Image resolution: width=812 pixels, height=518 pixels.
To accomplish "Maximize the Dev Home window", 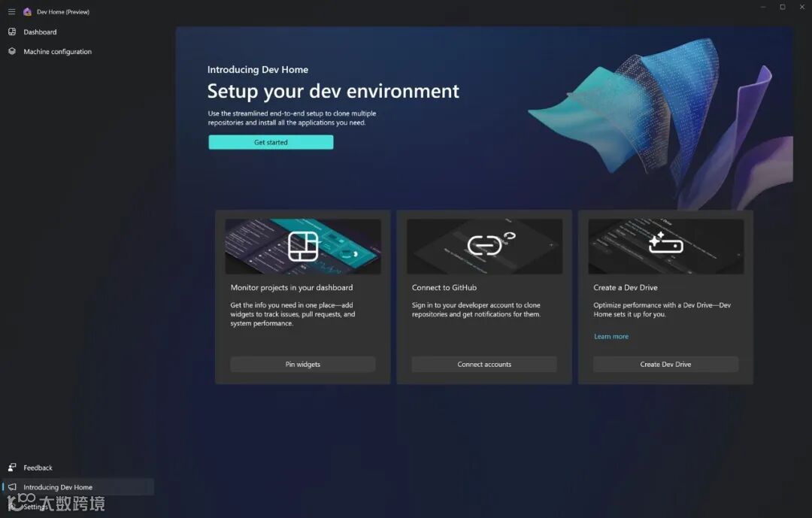I will 783,7.
